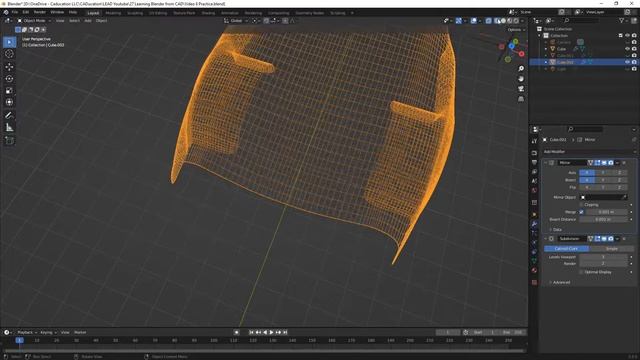Select the Add Cube tool
The height and width of the screenshot is (360, 640).
(x=9, y=140)
